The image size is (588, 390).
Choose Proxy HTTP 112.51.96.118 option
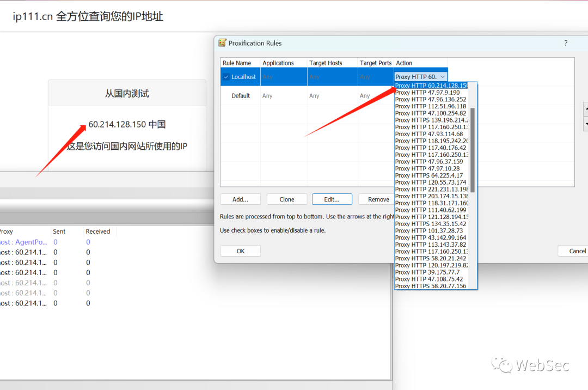(431, 106)
